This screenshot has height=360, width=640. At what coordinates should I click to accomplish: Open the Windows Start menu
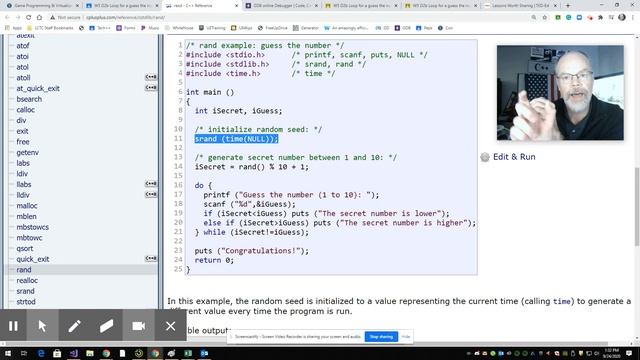point(7,353)
